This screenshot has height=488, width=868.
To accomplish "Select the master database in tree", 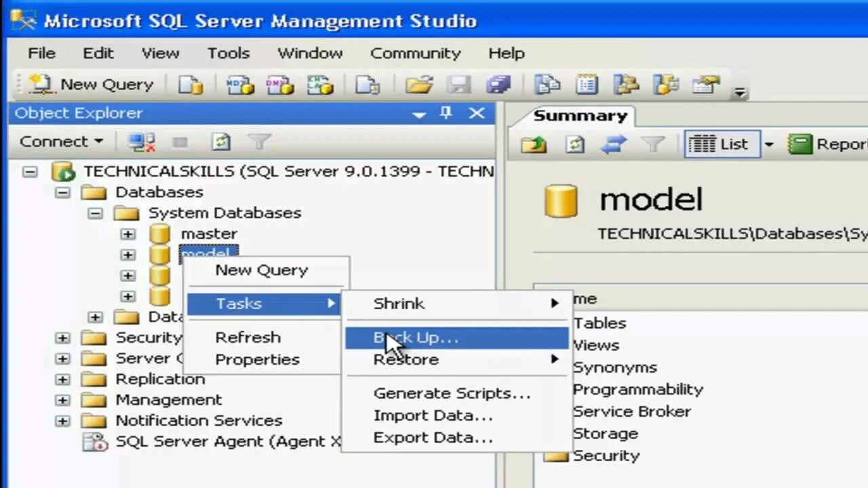I will tap(209, 234).
